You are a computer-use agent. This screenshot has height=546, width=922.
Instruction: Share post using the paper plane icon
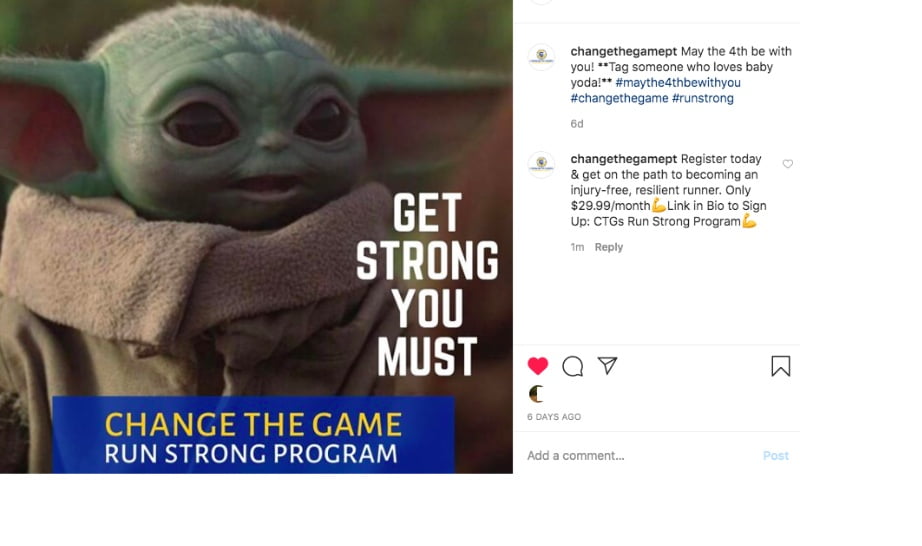tap(607, 366)
